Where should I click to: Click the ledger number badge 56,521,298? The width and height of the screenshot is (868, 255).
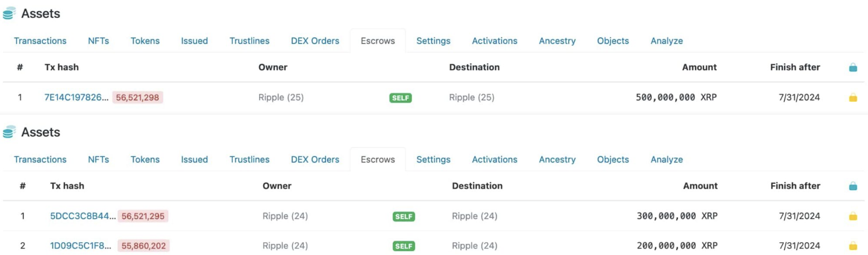pyautogui.click(x=138, y=97)
